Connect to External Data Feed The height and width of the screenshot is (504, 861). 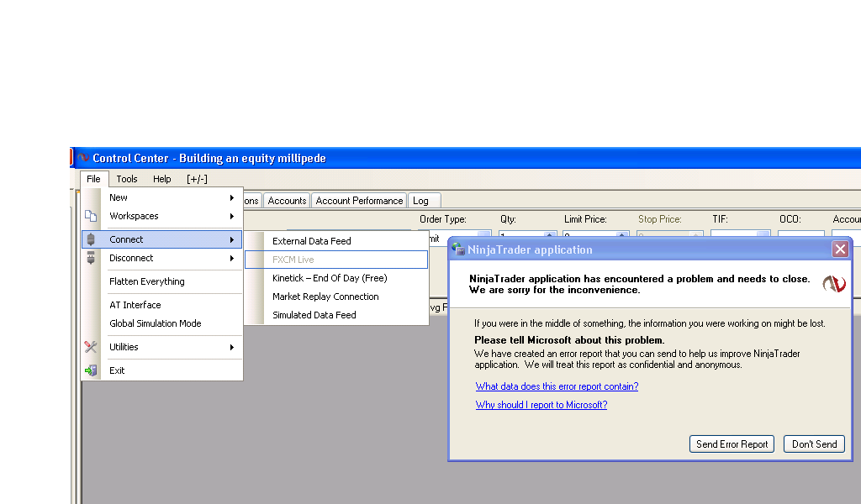pos(336,241)
